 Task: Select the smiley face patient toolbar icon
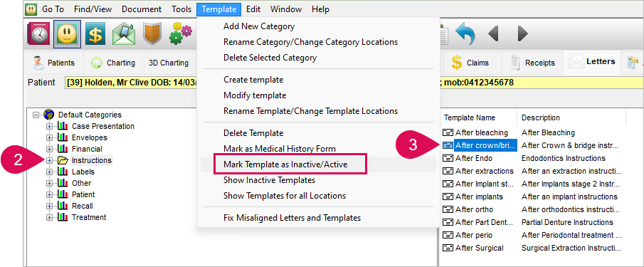(67, 33)
